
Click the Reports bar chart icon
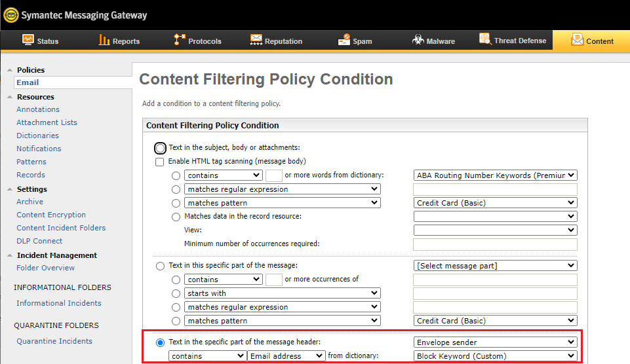[x=104, y=40]
